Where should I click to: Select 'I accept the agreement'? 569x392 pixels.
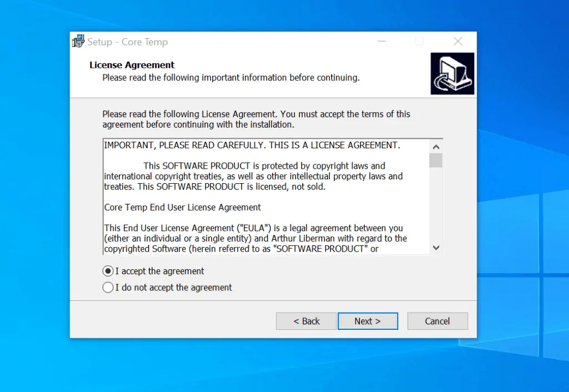point(108,271)
